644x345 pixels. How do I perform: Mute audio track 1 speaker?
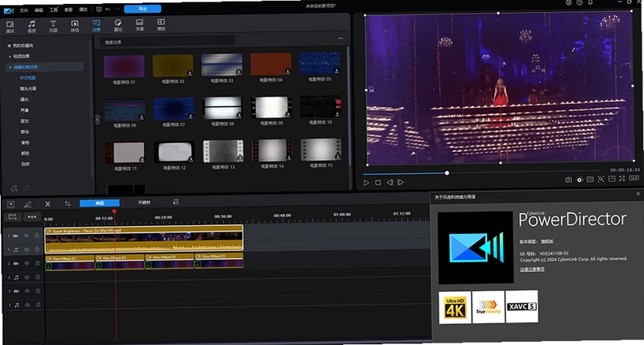[27, 249]
